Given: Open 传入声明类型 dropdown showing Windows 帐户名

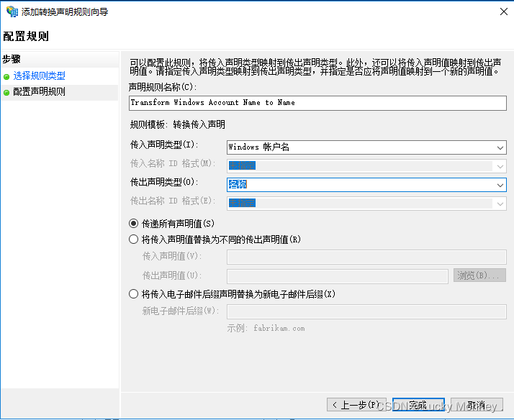Looking at the screenshot, I should coord(366,147).
